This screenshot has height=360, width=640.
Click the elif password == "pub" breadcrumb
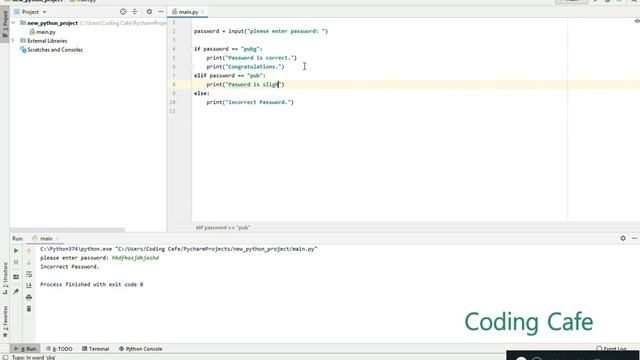pyautogui.click(x=223, y=227)
